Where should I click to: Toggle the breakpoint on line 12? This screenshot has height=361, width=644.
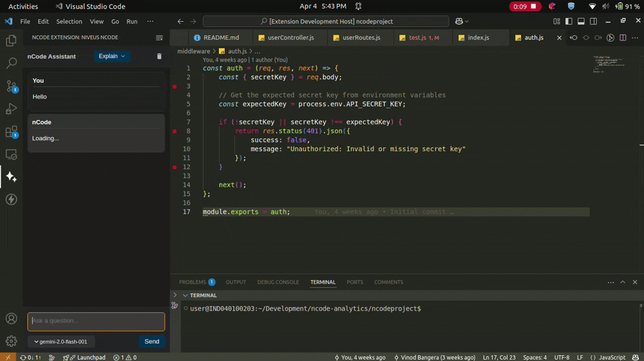point(175,167)
